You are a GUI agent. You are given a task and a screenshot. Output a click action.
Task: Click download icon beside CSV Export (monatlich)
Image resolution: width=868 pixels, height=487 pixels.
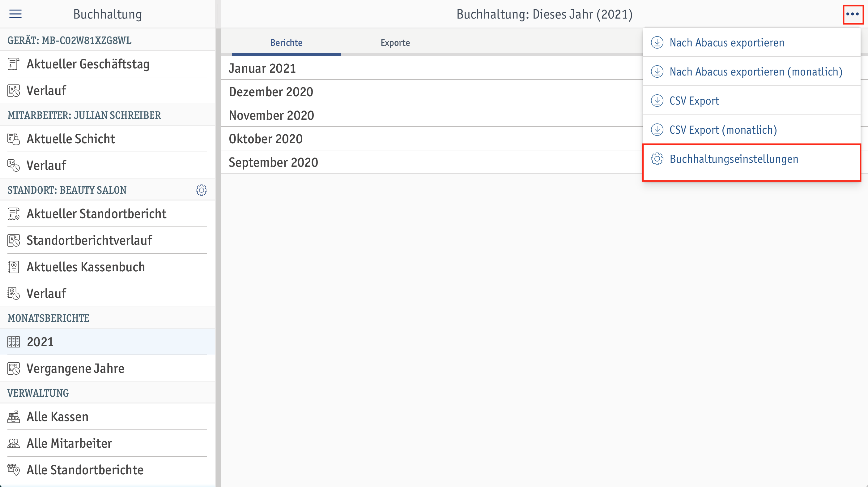(657, 130)
